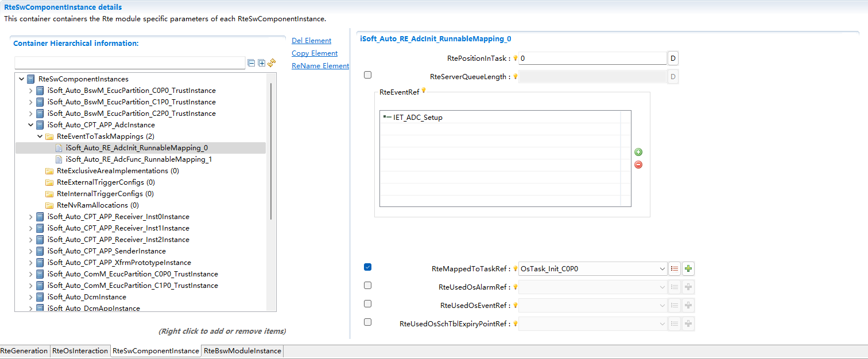Viewport: 868px width, 359px height.
Task: Click the Copy Element link
Action: (315, 53)
